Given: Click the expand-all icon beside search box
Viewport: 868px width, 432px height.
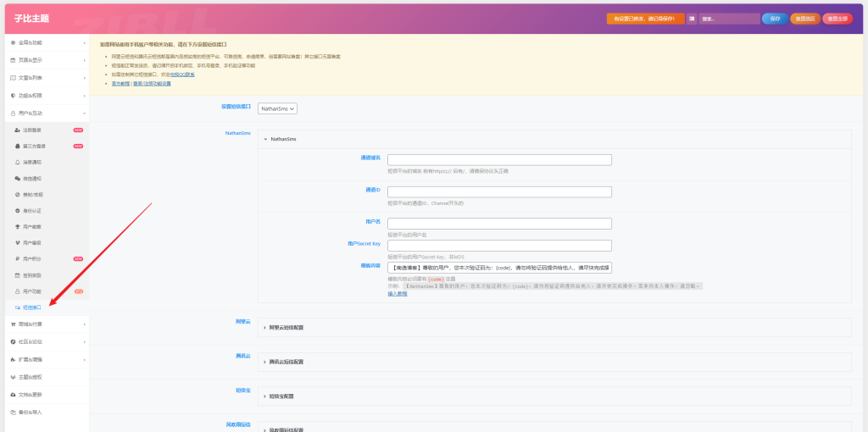Looking at the screenshot, I should (x=692, y=19).
